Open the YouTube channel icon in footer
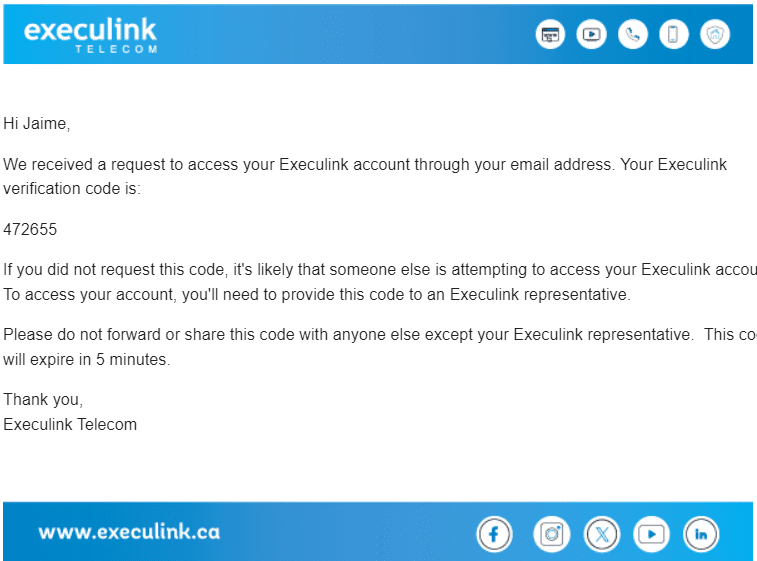Viewport: 757px width, 561px height. click(651, 534)
